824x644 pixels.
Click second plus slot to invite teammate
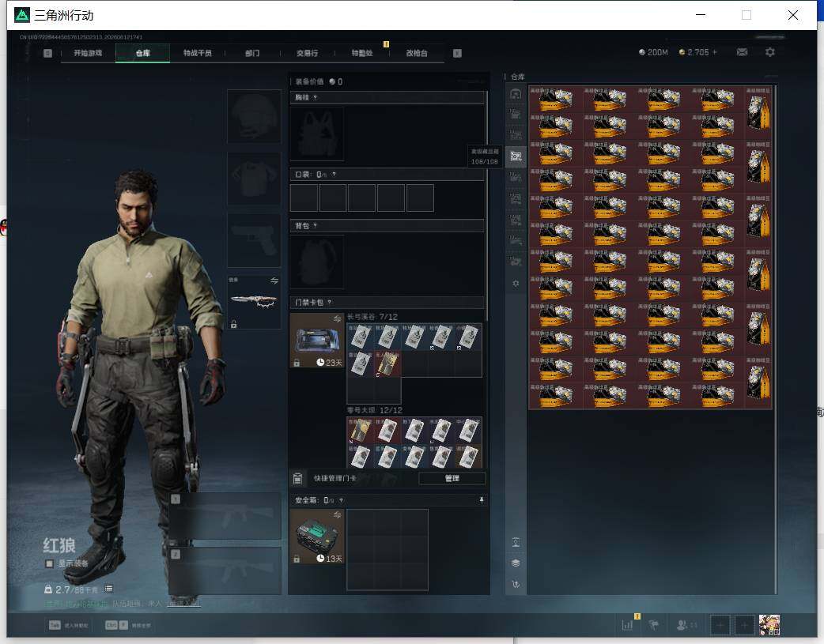point(744,625)
